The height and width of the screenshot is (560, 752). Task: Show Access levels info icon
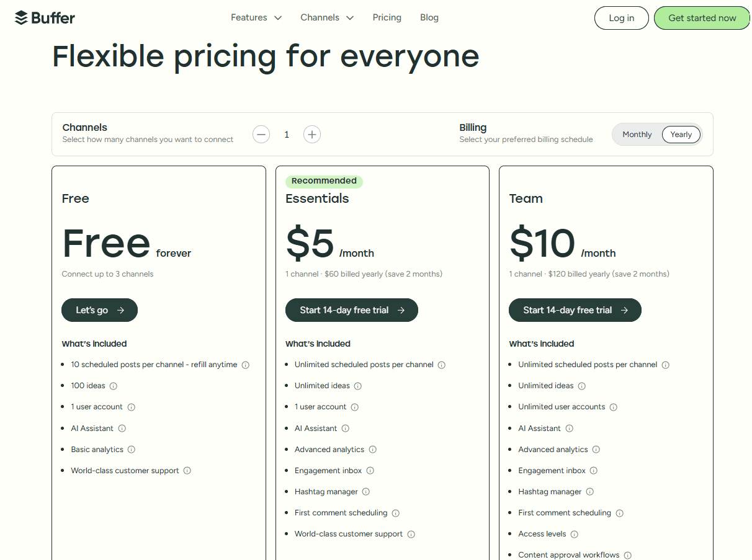(x=573, y=534)
